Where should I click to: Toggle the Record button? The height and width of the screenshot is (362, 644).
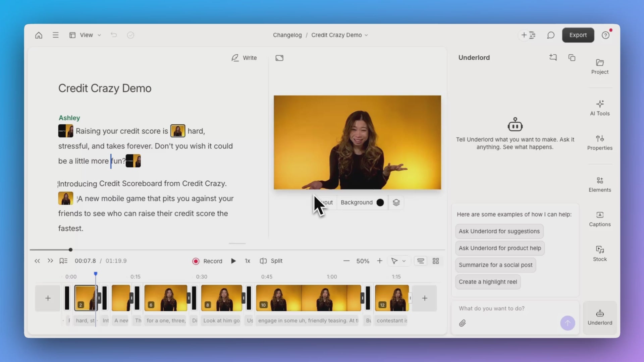point(207,261)
